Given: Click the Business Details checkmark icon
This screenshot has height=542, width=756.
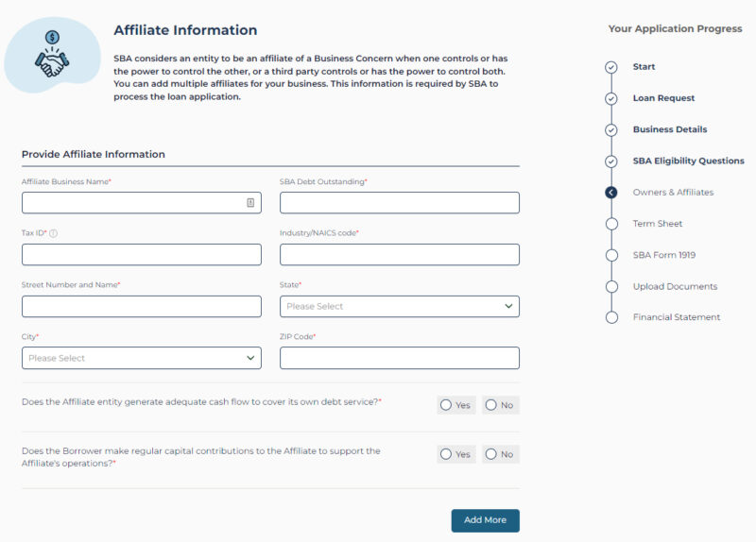Looking at the screenshot, I should click(611, 129).
